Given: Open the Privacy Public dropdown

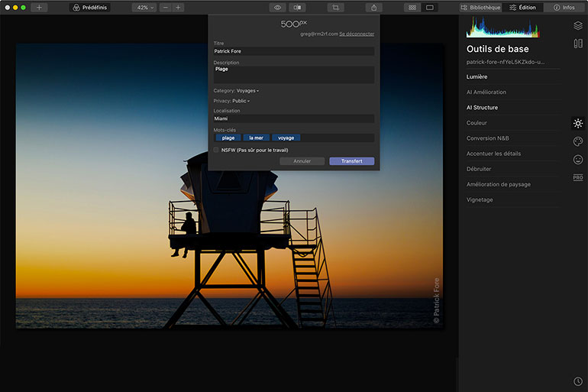Looking at the screenshot, I should click(x=241, y=101).
